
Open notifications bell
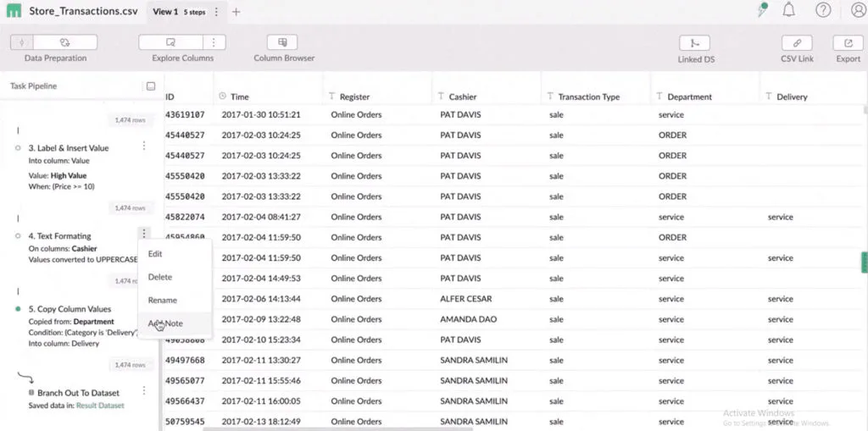click(789, 10)
